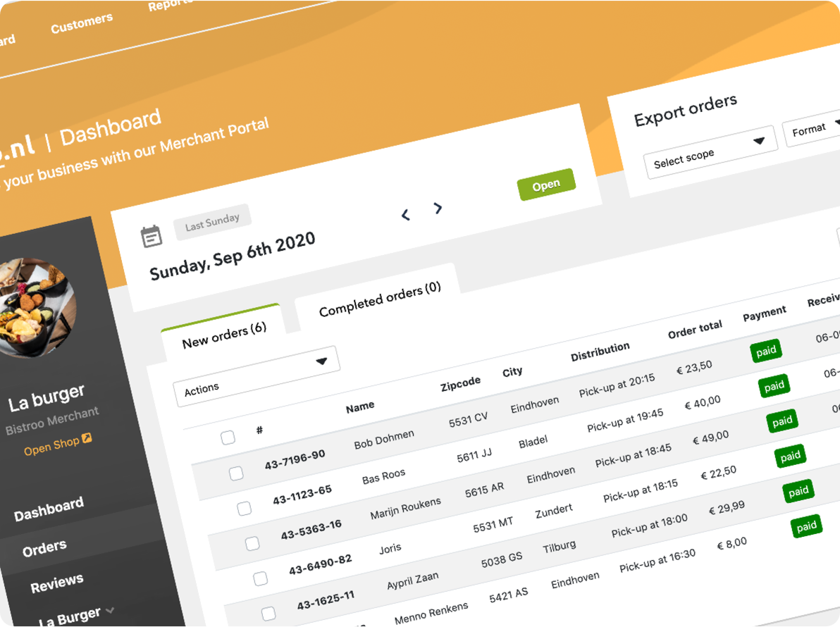Viewport: 840px width, 627px height.
Task: Click the city Tilburg
Action: (560, 547)
